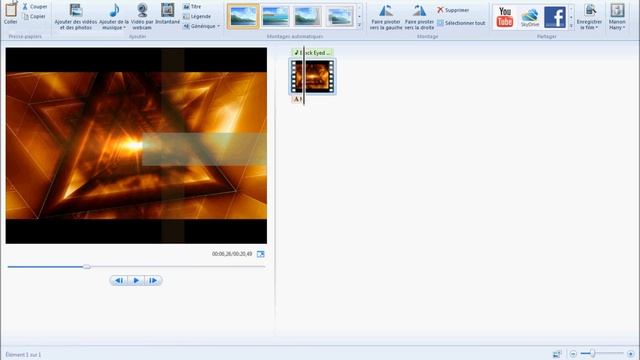Viewport: 640px width, 360px height.
Task: Expand the sharing services gallery
Action: pyautogui.click(x=571, y=26)
